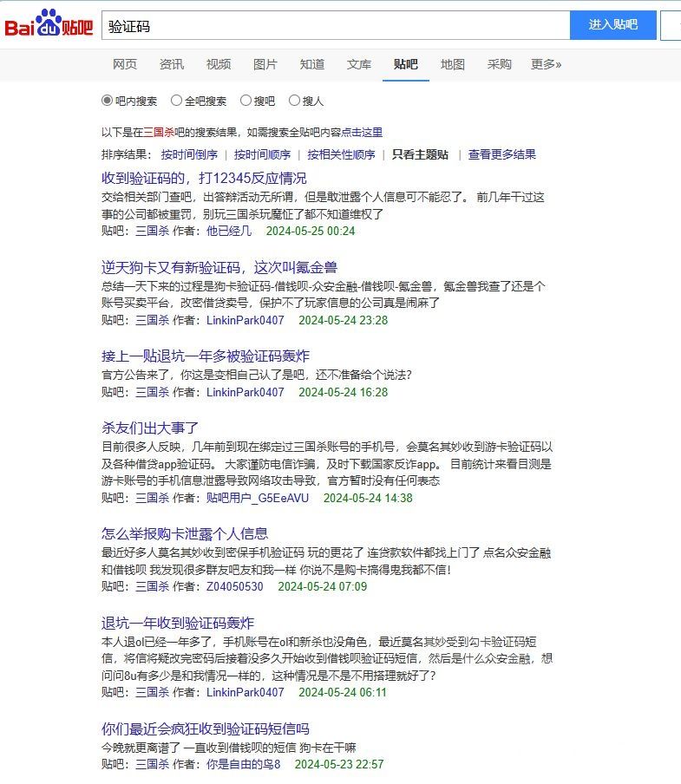Open post 退坑一年收到验证码轰炸
Screen dimensions: 681x784
pos(178,623)
